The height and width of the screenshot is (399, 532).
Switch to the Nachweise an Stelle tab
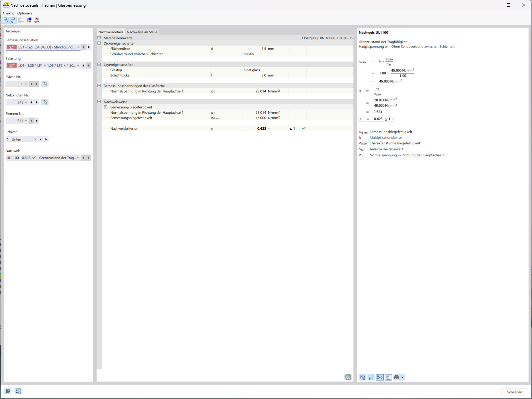(142, 32)
